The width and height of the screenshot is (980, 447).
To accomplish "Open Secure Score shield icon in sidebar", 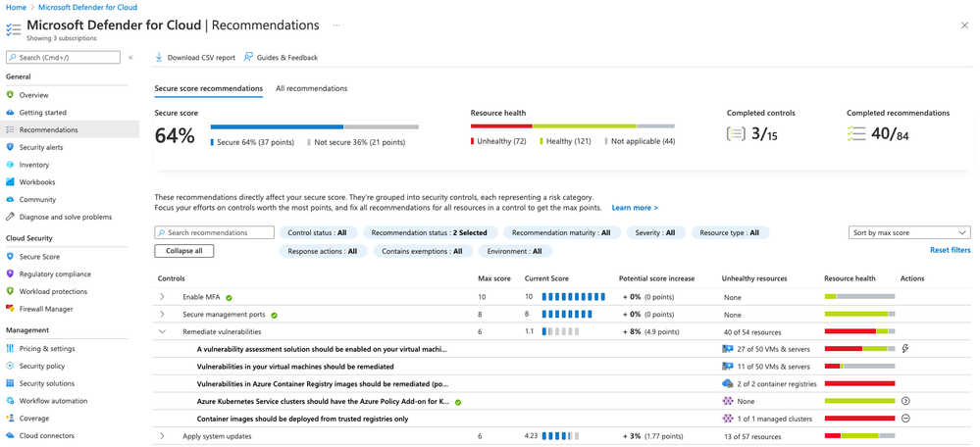I will [x=10, y=257].
